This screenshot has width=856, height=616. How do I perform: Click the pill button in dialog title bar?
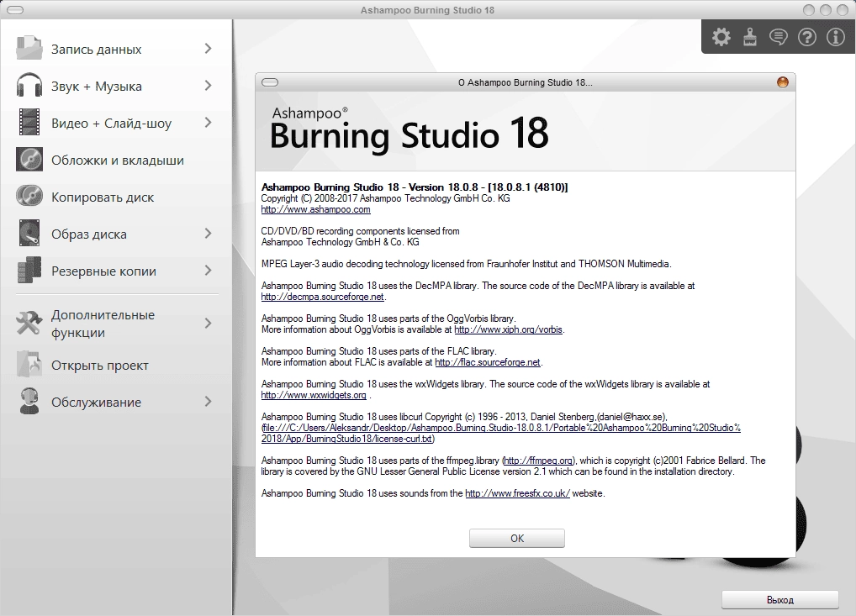tap(270, 82)
